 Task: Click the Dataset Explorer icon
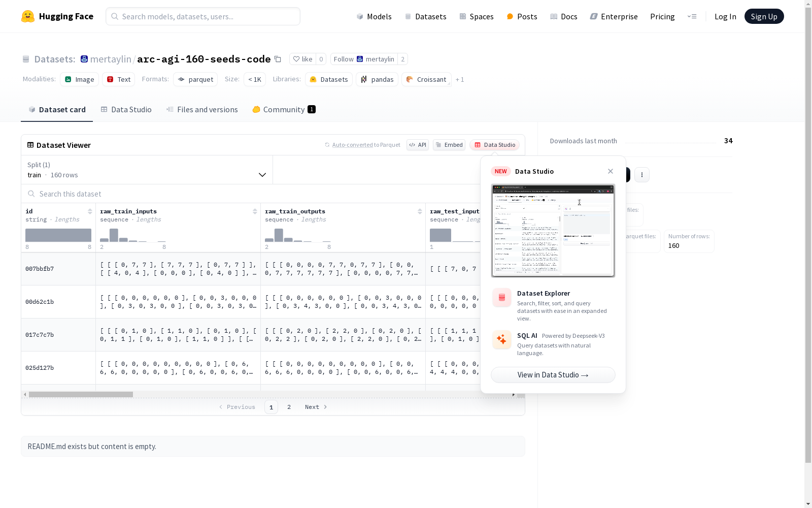click(x=501, y=297)
